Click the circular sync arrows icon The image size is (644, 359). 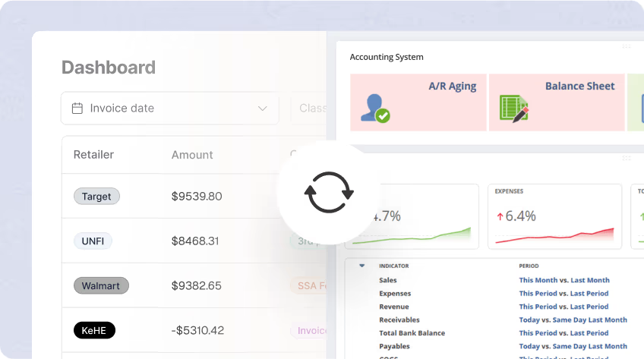tap(329, 192)
